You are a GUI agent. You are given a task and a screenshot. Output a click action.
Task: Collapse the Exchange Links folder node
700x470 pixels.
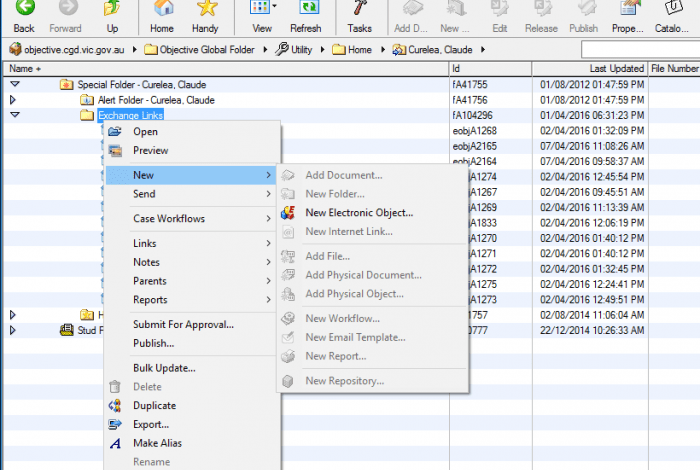pyautogui.click(x=14, y=115)
